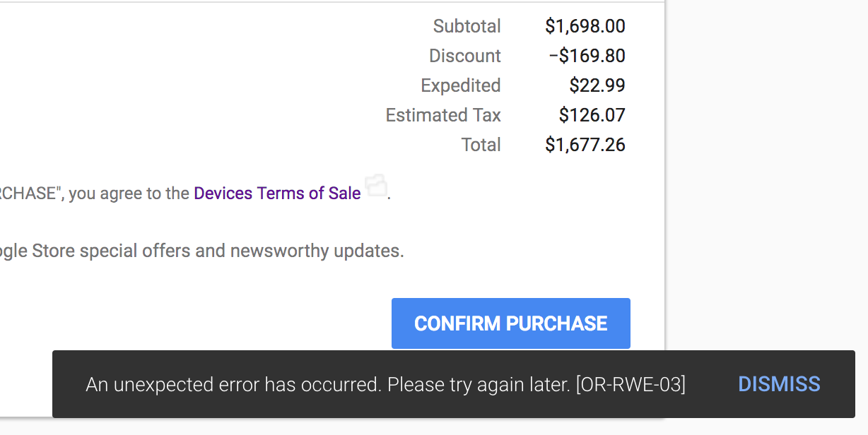Open the Devices Terms of Sale link
The image size is (868, 435).
click(x=277, y=193)
